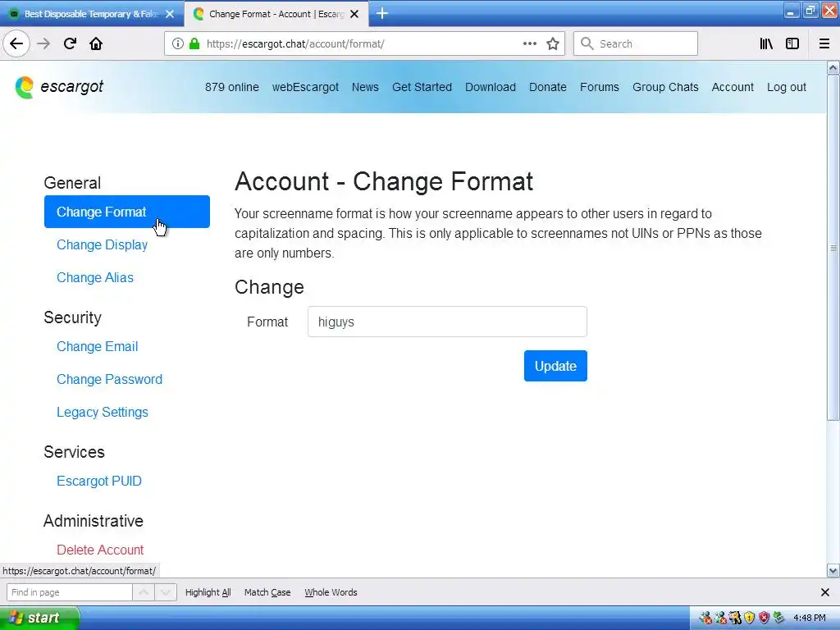Open Group Chats in the navigation

(665, 87)
